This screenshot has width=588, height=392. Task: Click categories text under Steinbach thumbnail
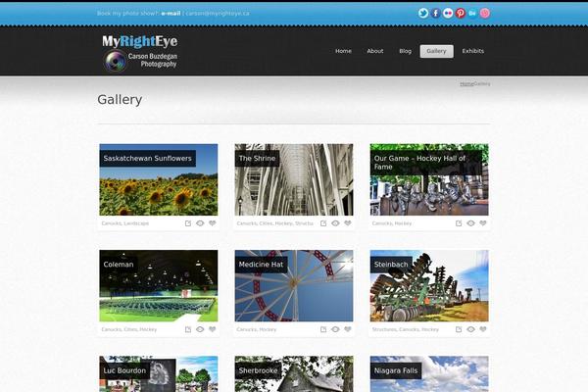(x=405, y=329)
